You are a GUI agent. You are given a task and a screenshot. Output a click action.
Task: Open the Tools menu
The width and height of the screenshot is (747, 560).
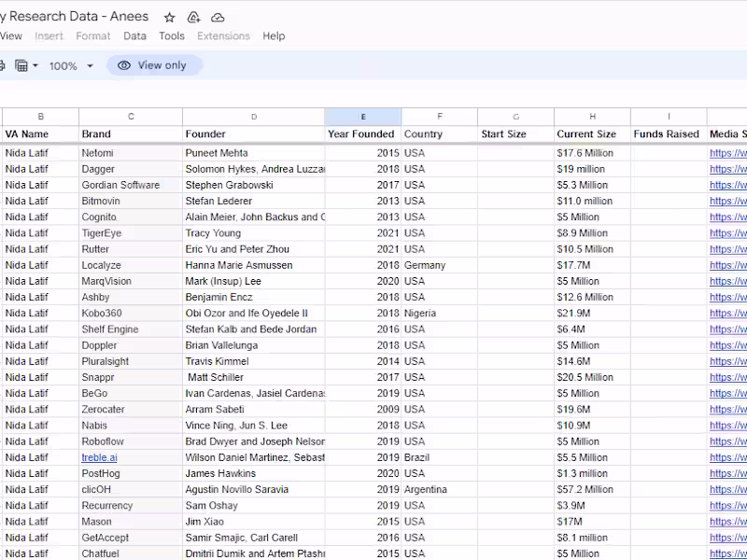coord(172,36)
